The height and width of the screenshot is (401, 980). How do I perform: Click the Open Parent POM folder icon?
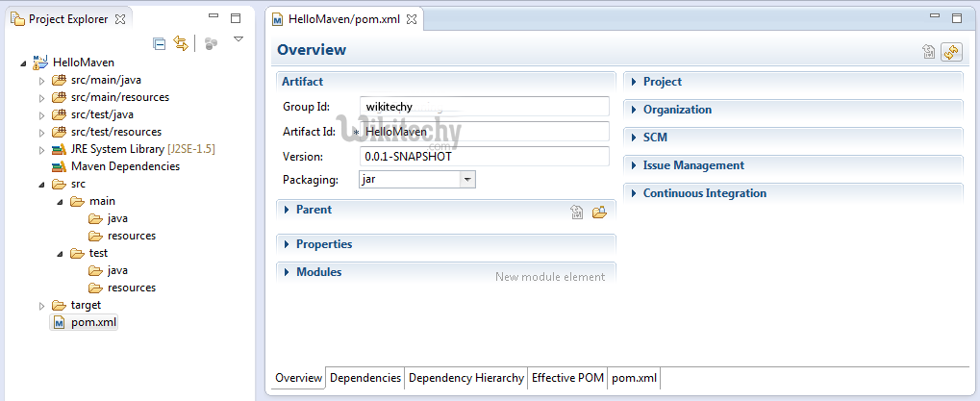(x=599, y=212)
